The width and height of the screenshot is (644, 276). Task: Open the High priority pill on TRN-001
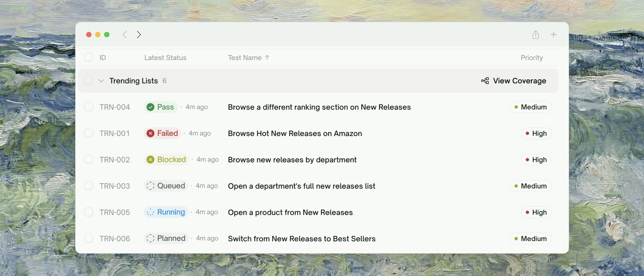[x=536, y=133]
